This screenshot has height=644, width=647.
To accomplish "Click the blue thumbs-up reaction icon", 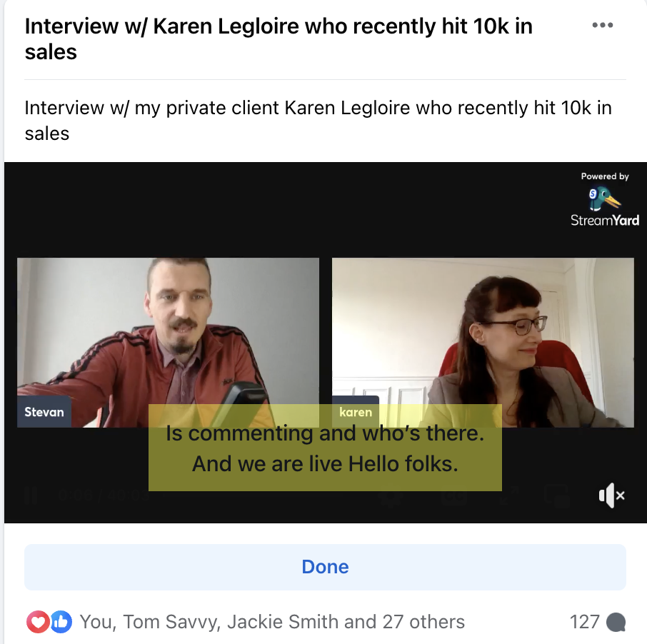I will point(61,621).
